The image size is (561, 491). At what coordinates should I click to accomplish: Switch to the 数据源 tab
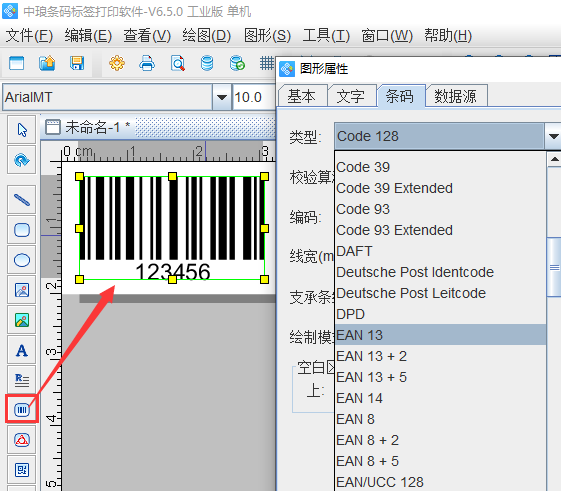(x=456, y=96)
